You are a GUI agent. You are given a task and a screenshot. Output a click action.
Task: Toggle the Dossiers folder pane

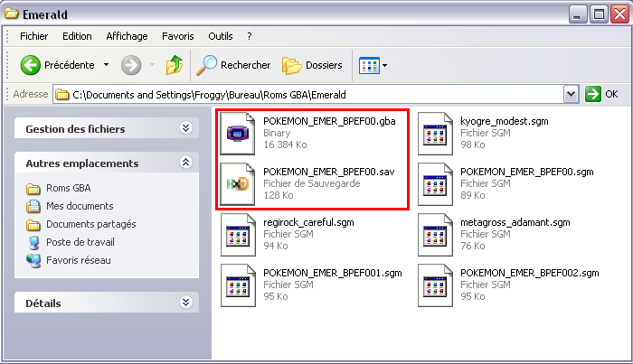[x=312, y=65]
